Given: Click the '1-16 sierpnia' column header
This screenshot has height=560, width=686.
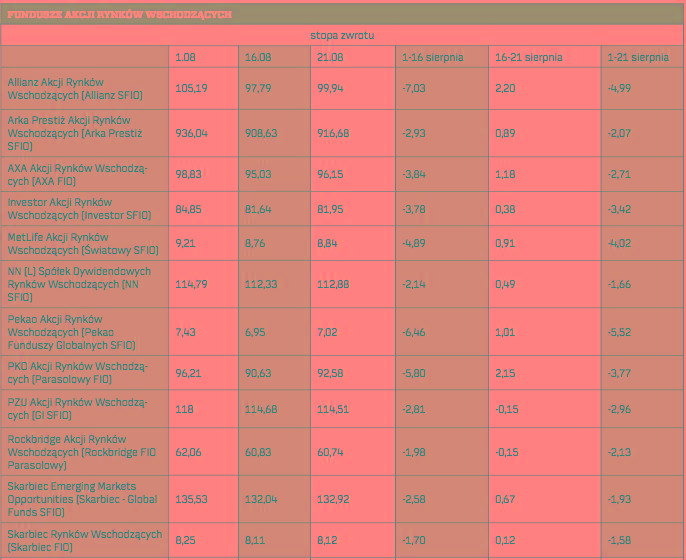Looking at the screenshot, I should point(432,57).
